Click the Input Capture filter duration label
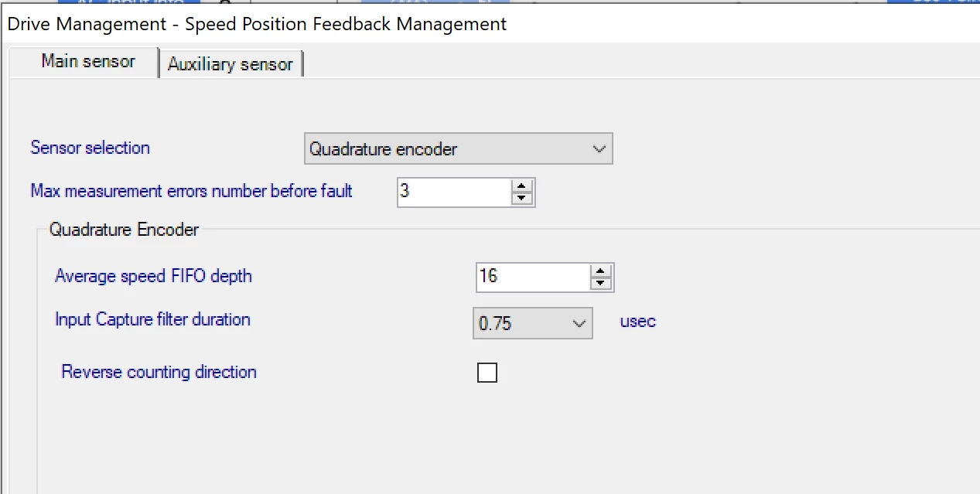 tap(152, 319)
